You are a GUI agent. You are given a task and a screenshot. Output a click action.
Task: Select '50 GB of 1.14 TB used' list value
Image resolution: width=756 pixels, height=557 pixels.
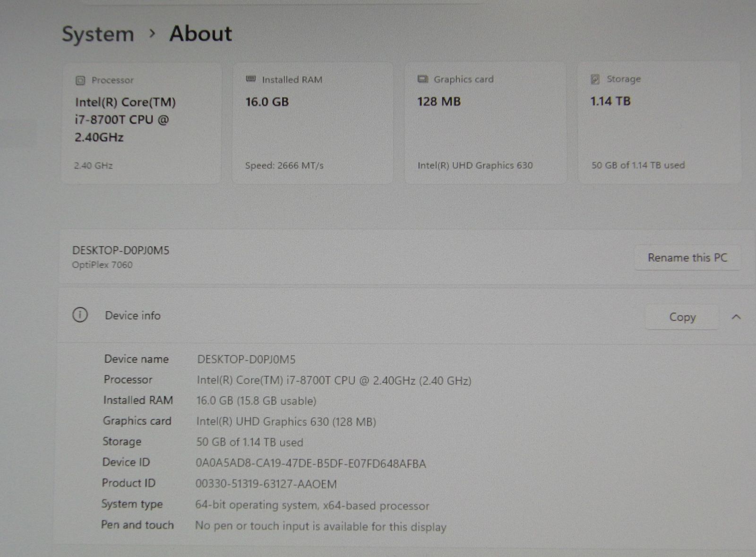click(x=249, y=442)
